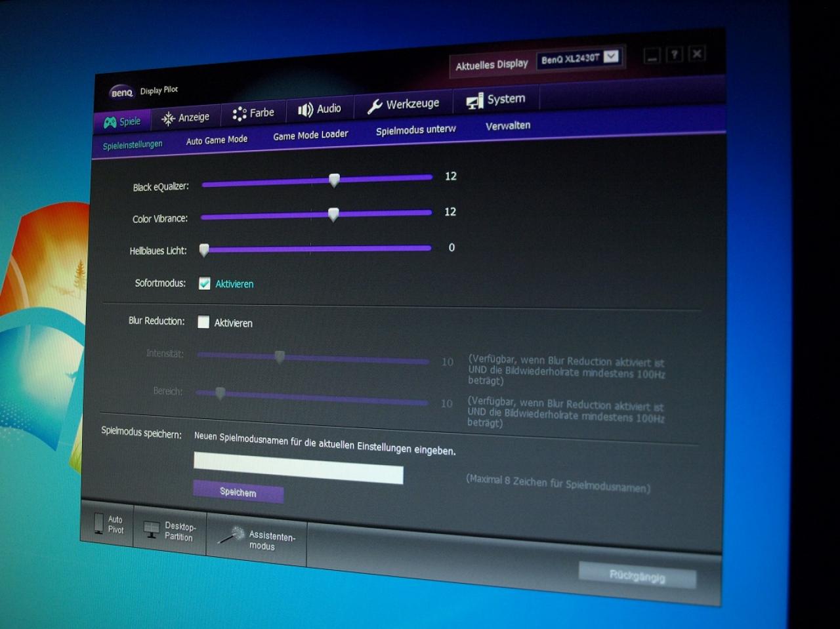Launch the Assistentenmodus wand tool
840x629 pixels.
[x=257, y=540]
